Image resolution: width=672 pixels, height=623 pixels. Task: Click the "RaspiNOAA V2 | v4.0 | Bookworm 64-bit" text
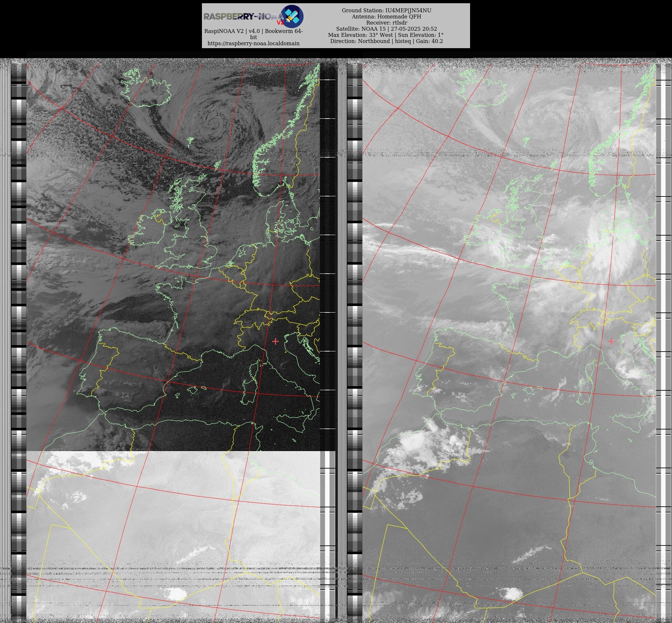[253, 34]
